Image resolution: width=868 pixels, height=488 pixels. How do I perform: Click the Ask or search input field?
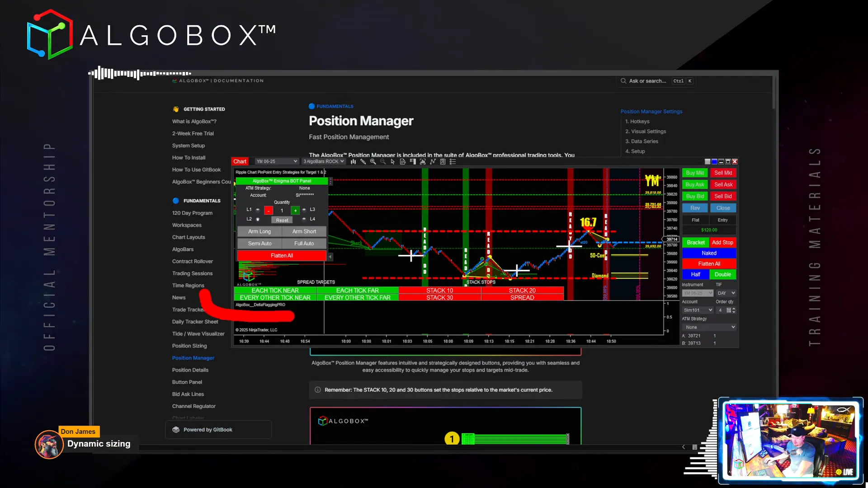(x=656, y=81)
